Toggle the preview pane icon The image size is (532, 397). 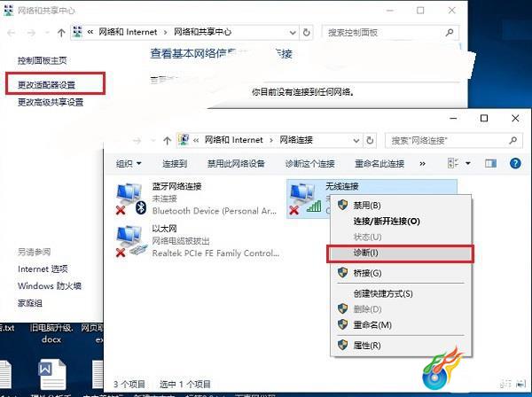(490, 164)
